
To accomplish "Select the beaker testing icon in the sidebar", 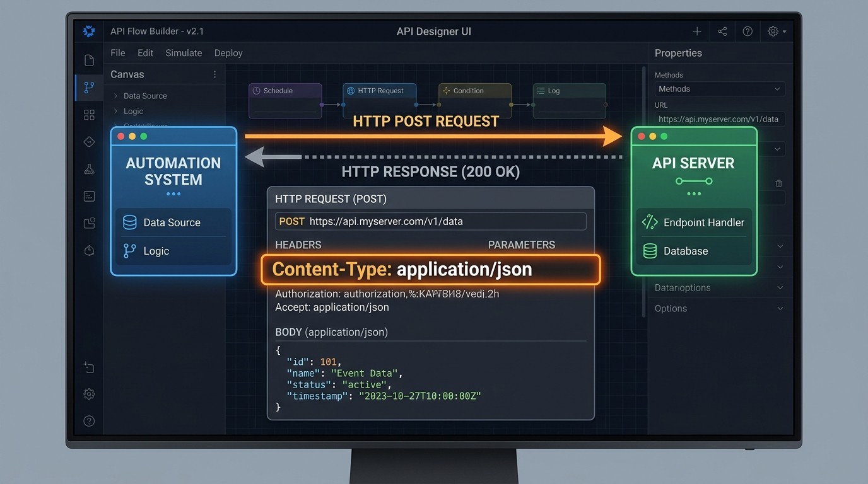I will (88, 169).
